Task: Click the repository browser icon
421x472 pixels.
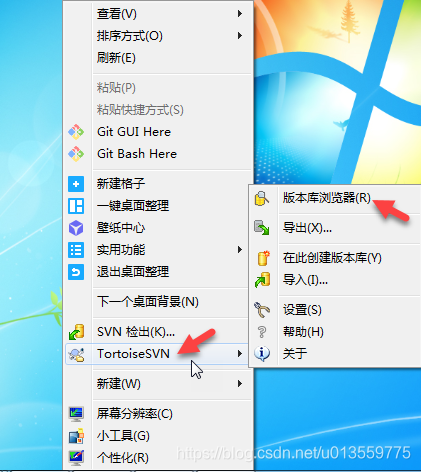Action: click(x=262, y=198)
